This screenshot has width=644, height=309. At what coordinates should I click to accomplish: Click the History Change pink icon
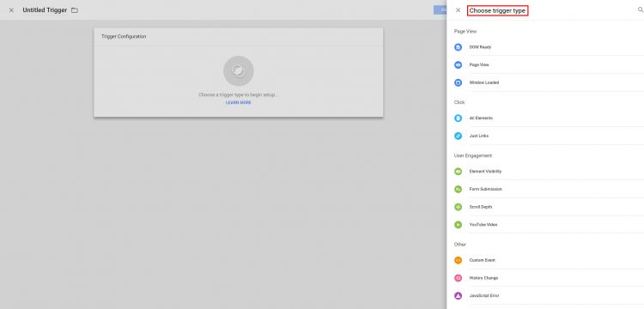point(458,278)
